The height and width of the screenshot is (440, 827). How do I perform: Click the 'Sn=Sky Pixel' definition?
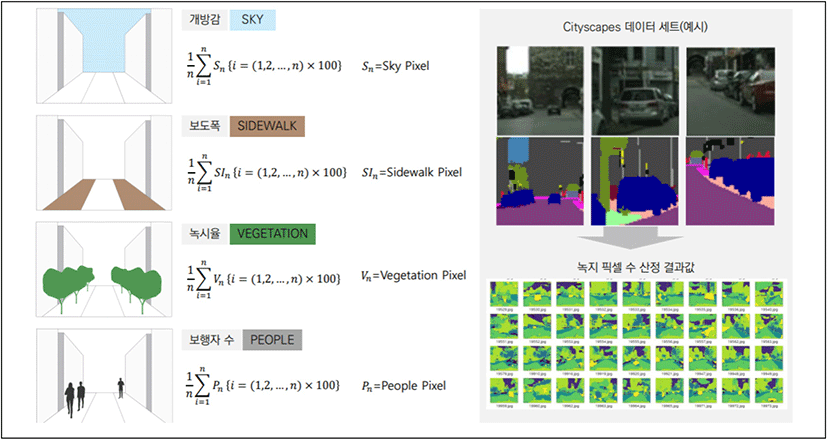(397, 68)
